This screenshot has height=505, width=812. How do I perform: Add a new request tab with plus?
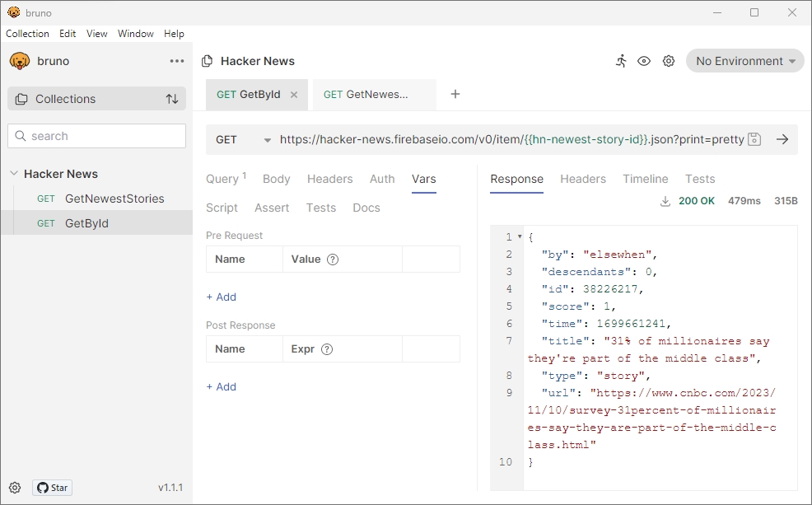[455, 94]
